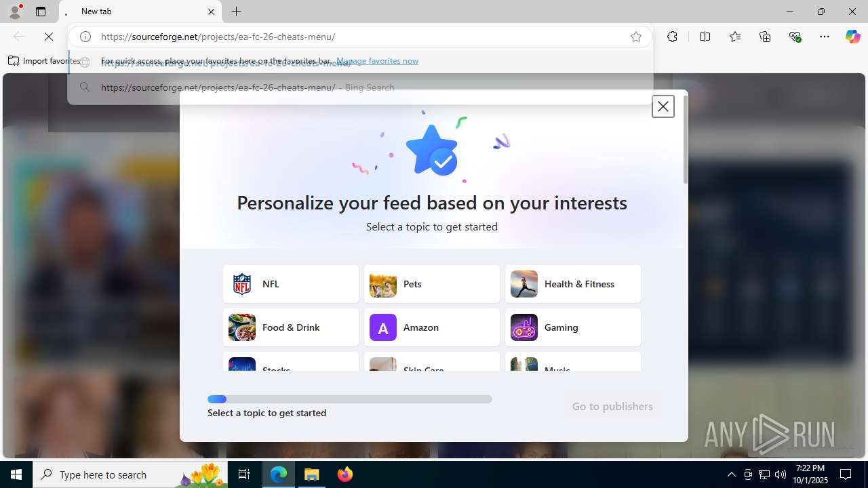
Task: View site information icon in address bar
Action: click(x=85, y=37)
